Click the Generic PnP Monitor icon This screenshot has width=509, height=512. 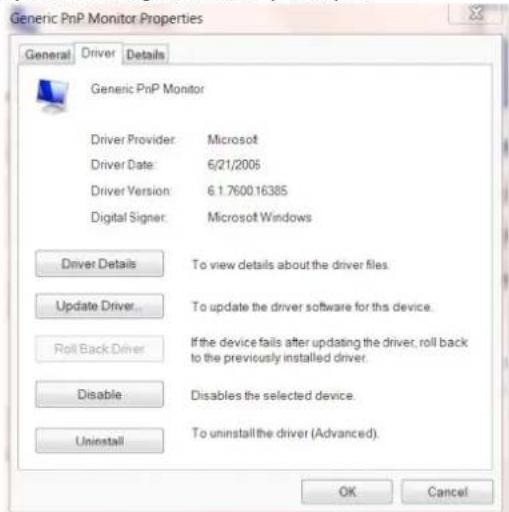pyautogui.click(x=53, y=95)
